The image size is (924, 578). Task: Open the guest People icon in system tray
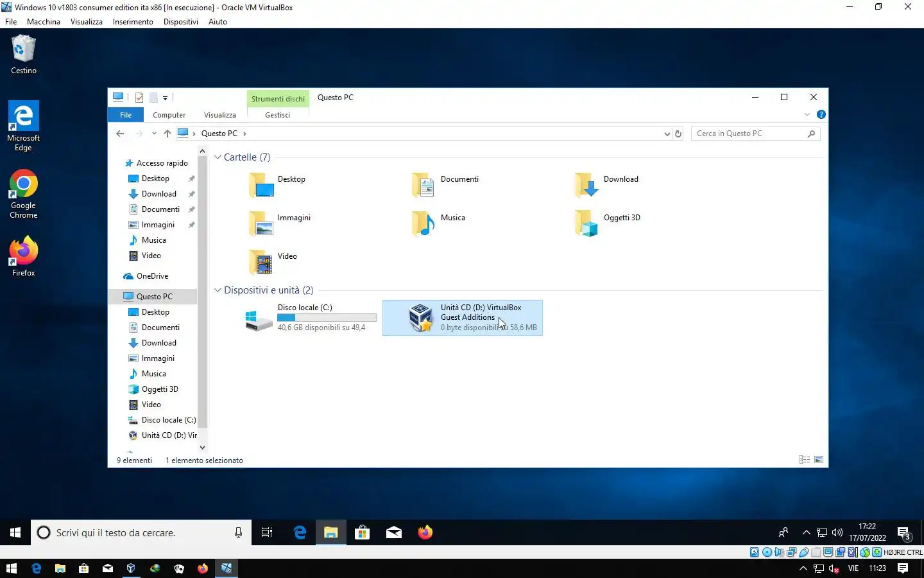point(783,532)
